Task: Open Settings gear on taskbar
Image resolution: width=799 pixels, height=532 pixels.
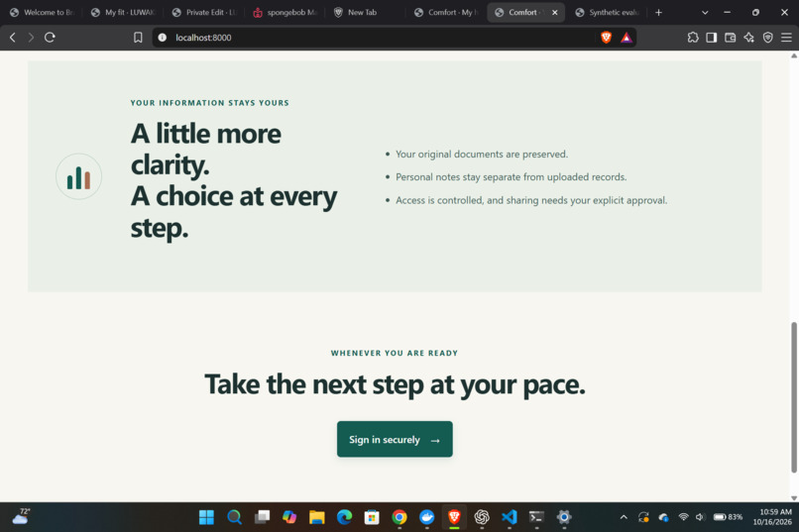Action: [x=564, y=517]
